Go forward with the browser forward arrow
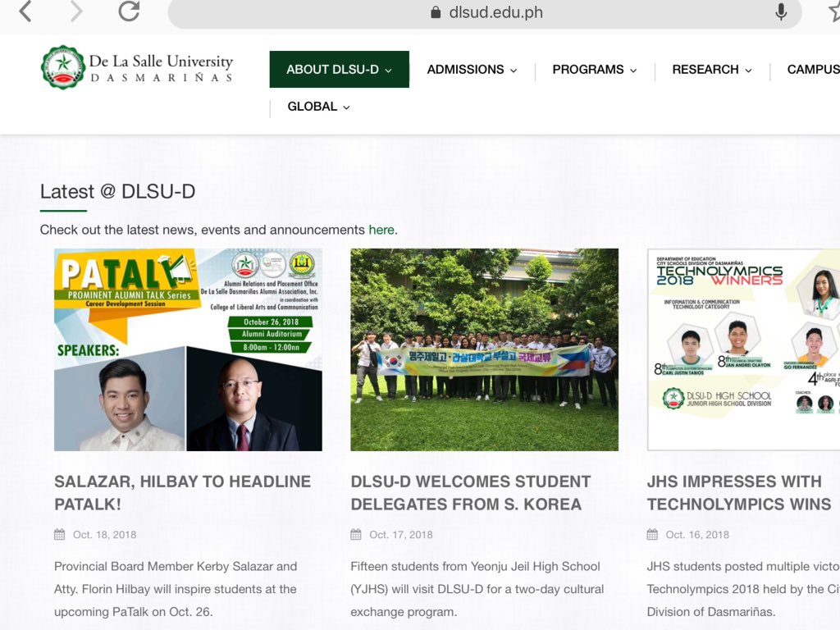Image resolution: width=840 pixels, height=630 pixels. pos(76,11)
